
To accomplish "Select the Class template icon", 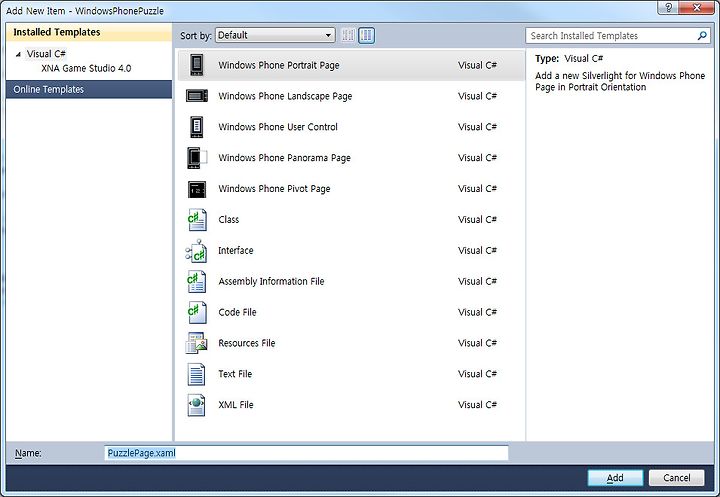I will pos(197,220).
